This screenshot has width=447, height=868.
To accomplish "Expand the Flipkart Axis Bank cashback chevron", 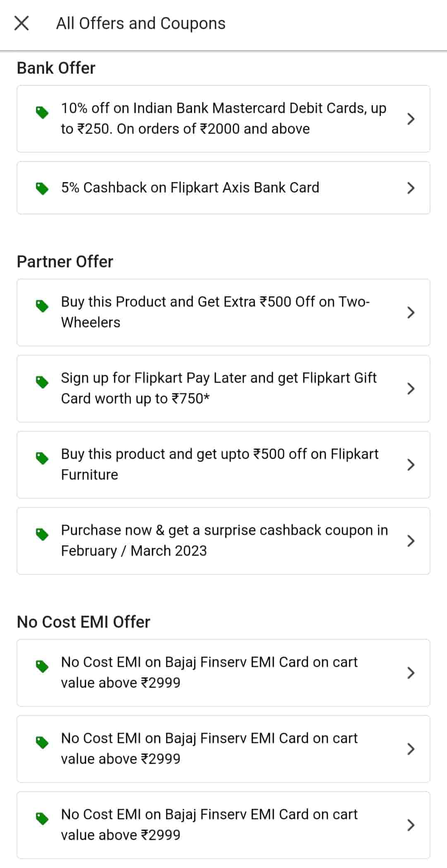I will tap(411, 188).
